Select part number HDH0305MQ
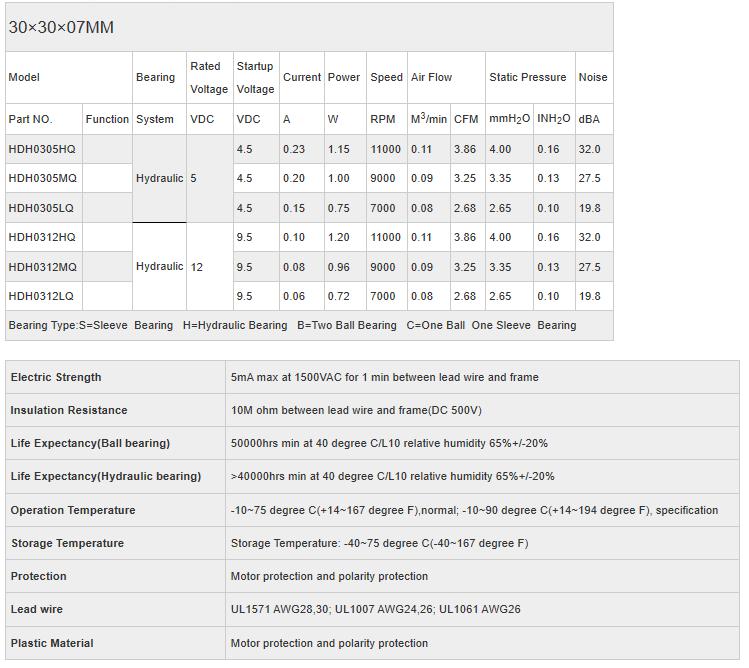749x668 pixels. click(x=42, y=179)
